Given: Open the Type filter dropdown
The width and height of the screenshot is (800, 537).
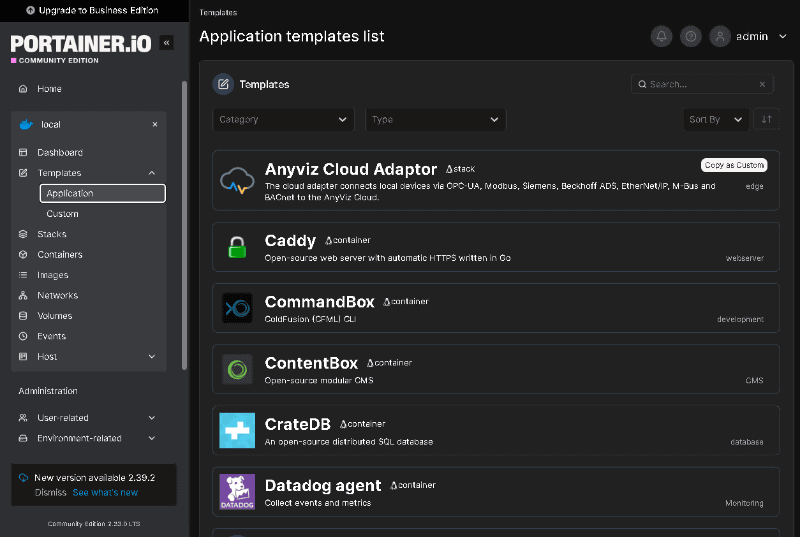Looking at the screenshot, I should (x=435, y=119).
